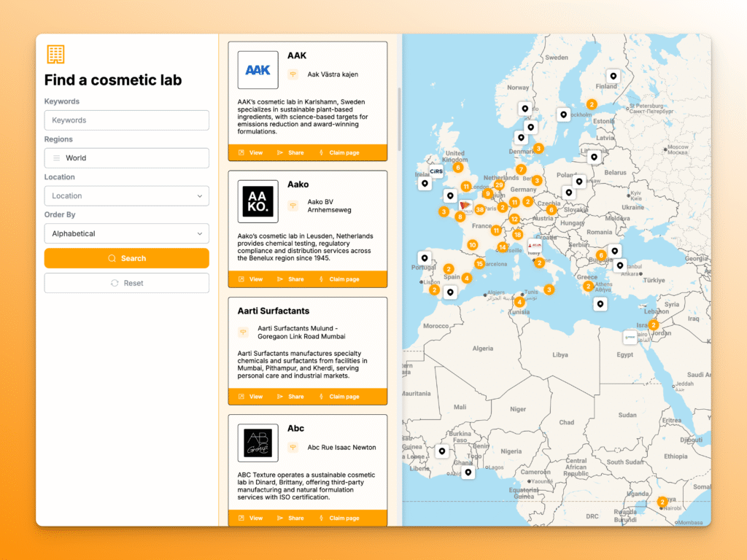The width and height of the screenshot is (747, 560).
Task: Click the Abc Group logo thumbnail
Action: point(258,444)
